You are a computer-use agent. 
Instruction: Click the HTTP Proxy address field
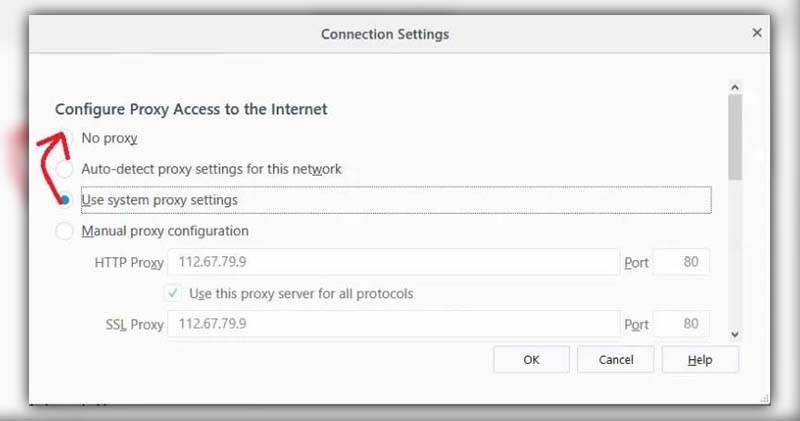coord(393,262)
